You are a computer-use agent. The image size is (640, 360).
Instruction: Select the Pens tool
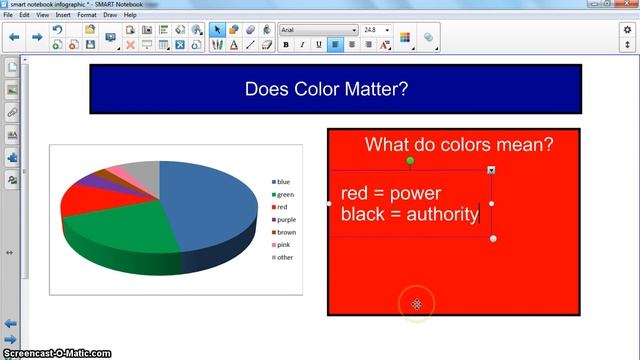(217, 44)
